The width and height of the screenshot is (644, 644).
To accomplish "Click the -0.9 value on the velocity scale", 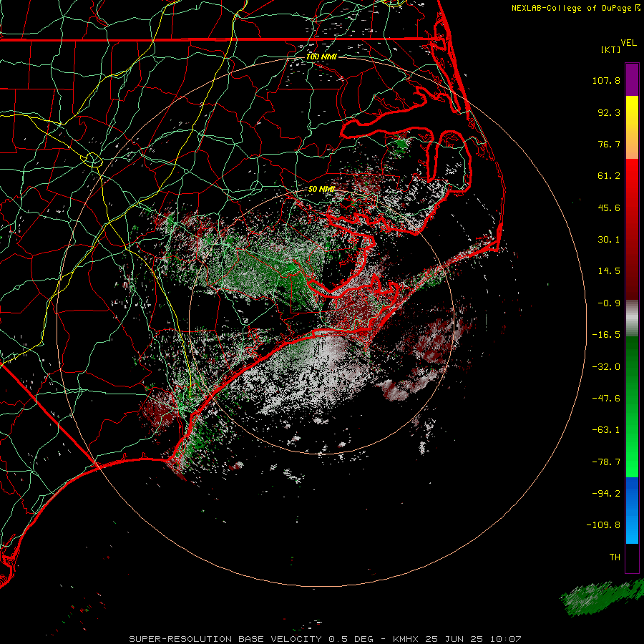I will click(x=609, y=303).
